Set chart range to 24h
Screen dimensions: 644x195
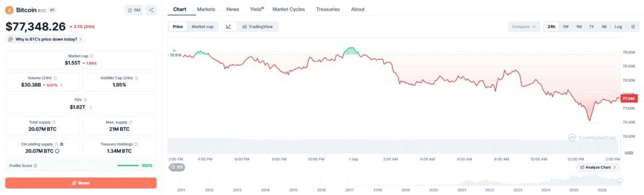551,26
